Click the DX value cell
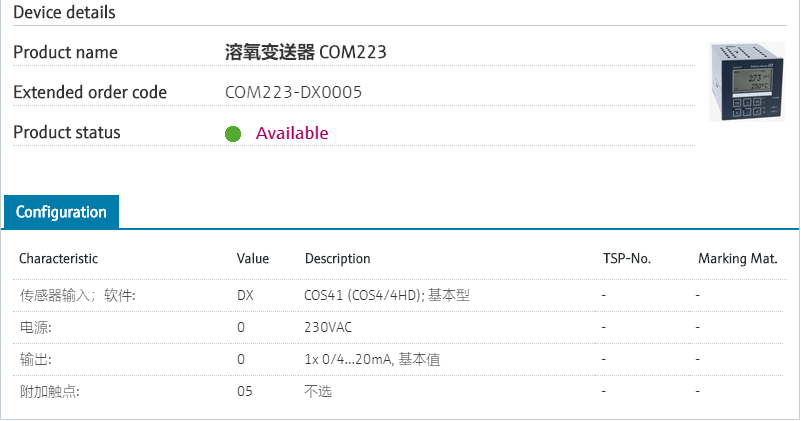This screenshot has height=421, width=801. [245, 295]
